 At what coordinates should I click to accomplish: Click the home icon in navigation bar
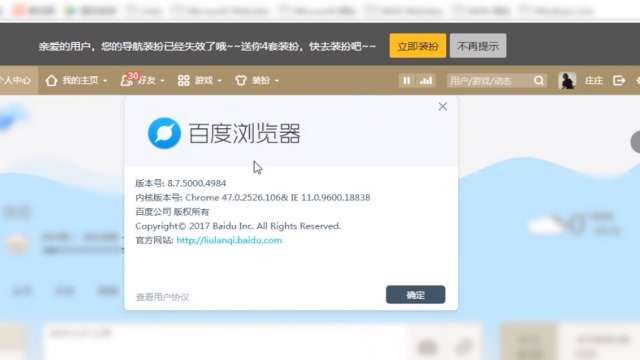pos(51,80)
